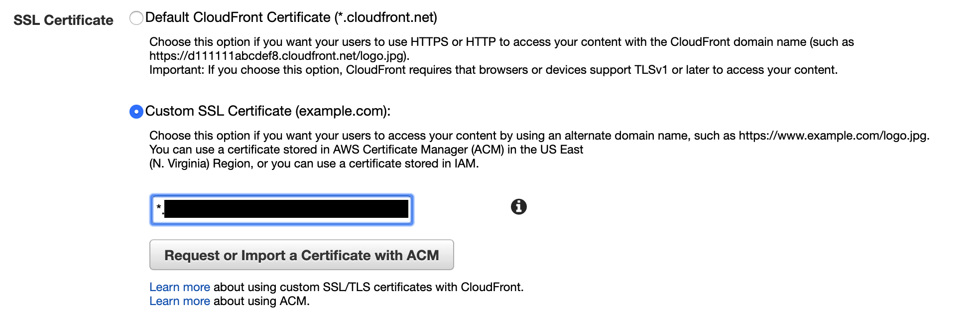Click the redacted domain inside certificate field
This screenshot has height=322, width=980.
click(x=286, y=209)
